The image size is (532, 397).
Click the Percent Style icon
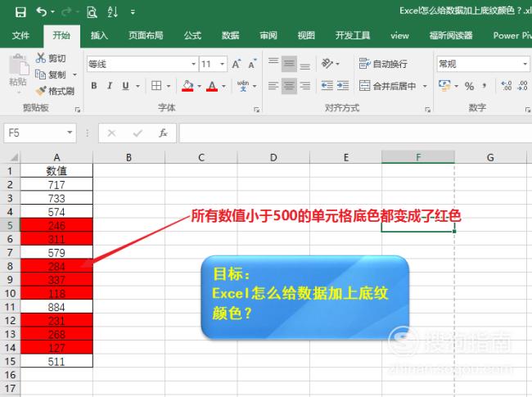click(x=469, y=86)
